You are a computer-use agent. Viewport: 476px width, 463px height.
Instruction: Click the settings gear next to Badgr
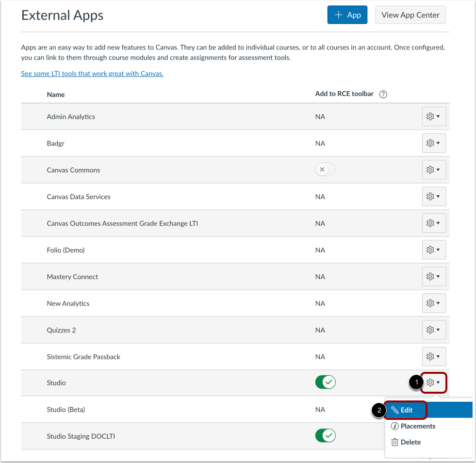pos(433,143)
